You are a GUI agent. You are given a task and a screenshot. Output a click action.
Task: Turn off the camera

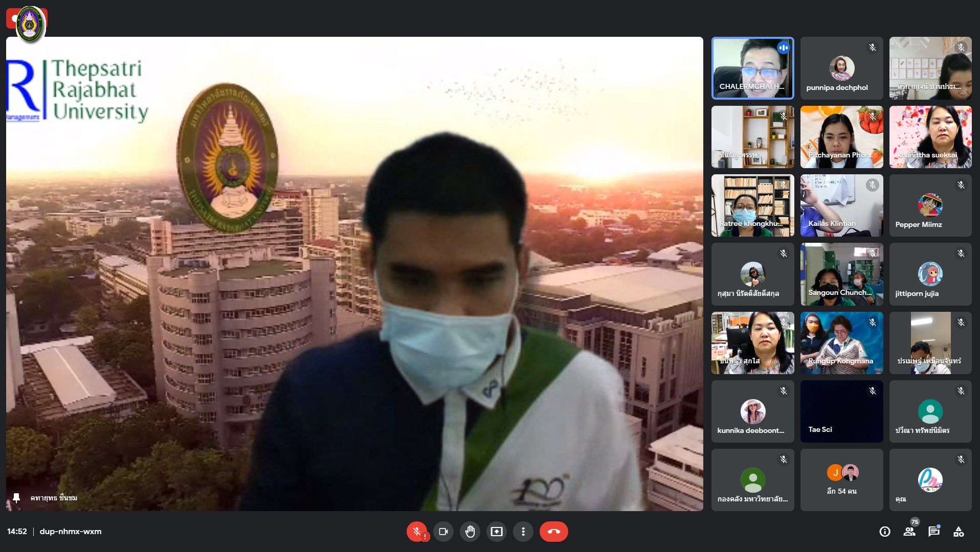(443, 532)
